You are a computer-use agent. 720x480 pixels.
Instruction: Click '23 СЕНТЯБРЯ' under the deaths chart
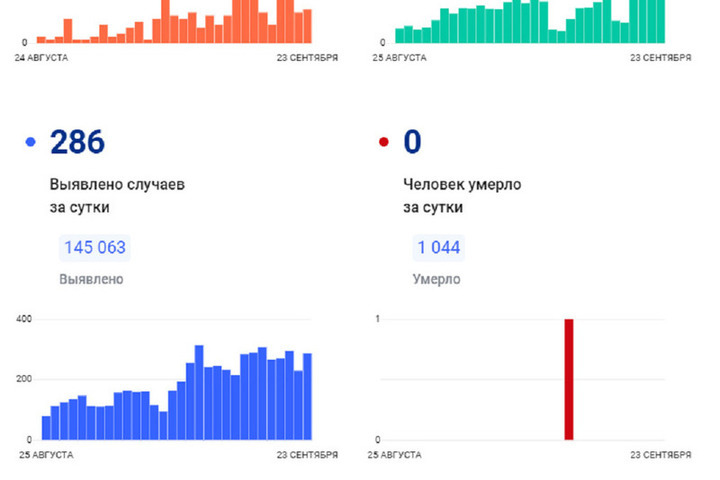(660, 455)
